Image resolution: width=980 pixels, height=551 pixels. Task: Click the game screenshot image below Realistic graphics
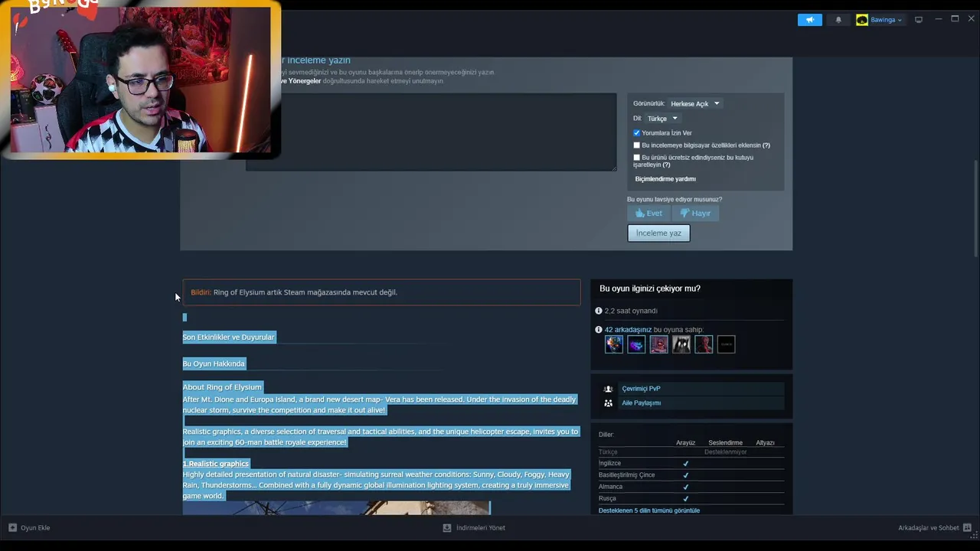point(336,508)
